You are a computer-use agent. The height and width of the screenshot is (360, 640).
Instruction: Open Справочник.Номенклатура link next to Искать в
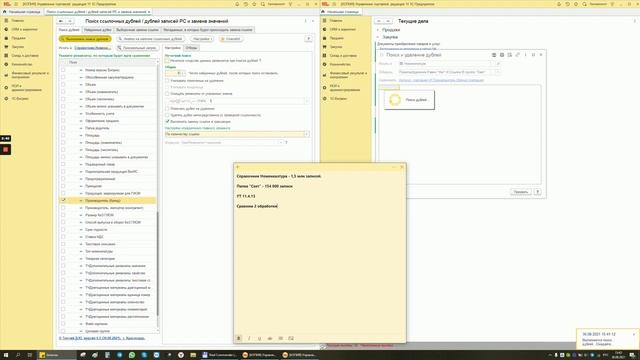coord(92,48)
